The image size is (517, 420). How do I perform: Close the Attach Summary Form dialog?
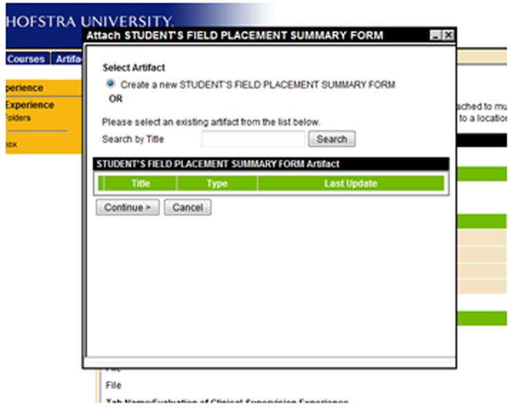click(x=448, y=35)
